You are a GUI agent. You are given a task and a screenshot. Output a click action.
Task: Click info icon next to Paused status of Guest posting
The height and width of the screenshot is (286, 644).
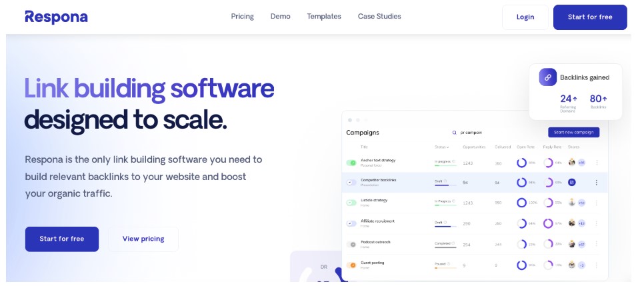[448, 264]
